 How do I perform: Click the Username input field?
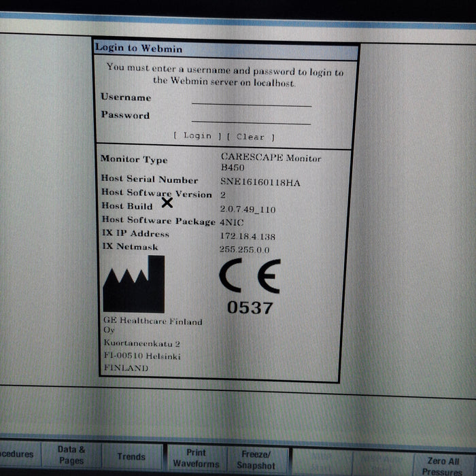(252, 99)
